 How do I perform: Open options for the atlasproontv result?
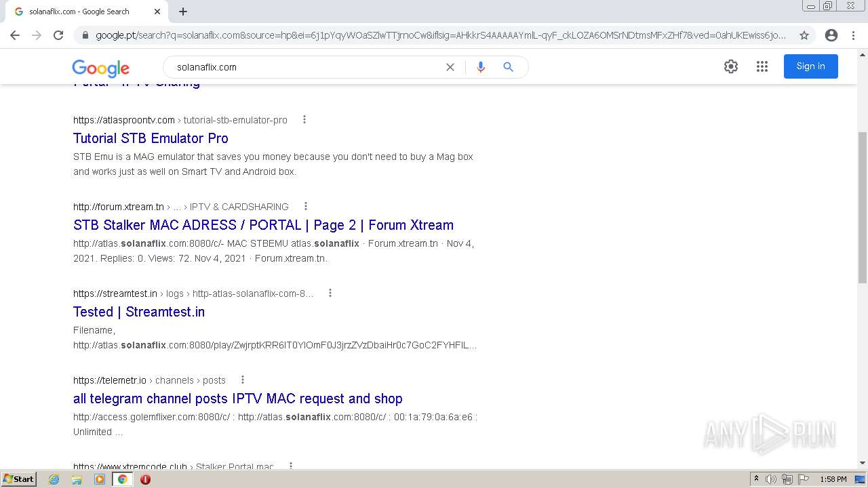[x=304, y=119]
